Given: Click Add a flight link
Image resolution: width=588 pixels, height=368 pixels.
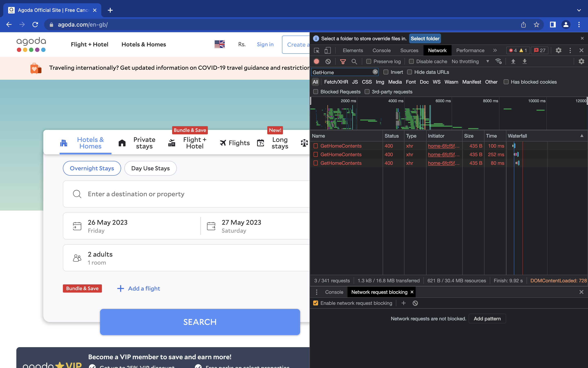Looking at the screenshot, I should [138, 288].
